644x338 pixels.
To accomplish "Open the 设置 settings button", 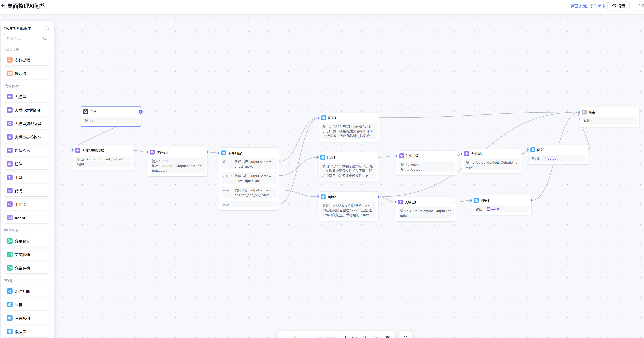I will [618, 6].
